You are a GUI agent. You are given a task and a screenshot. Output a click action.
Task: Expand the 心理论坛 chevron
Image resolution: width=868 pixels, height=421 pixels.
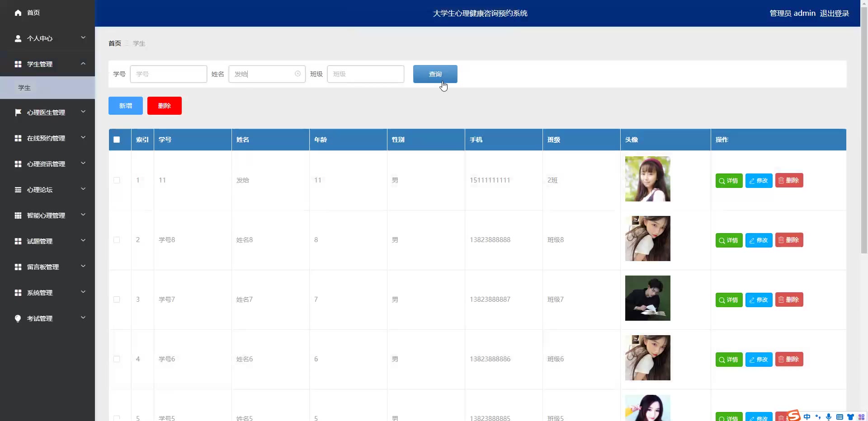point(83,189)
